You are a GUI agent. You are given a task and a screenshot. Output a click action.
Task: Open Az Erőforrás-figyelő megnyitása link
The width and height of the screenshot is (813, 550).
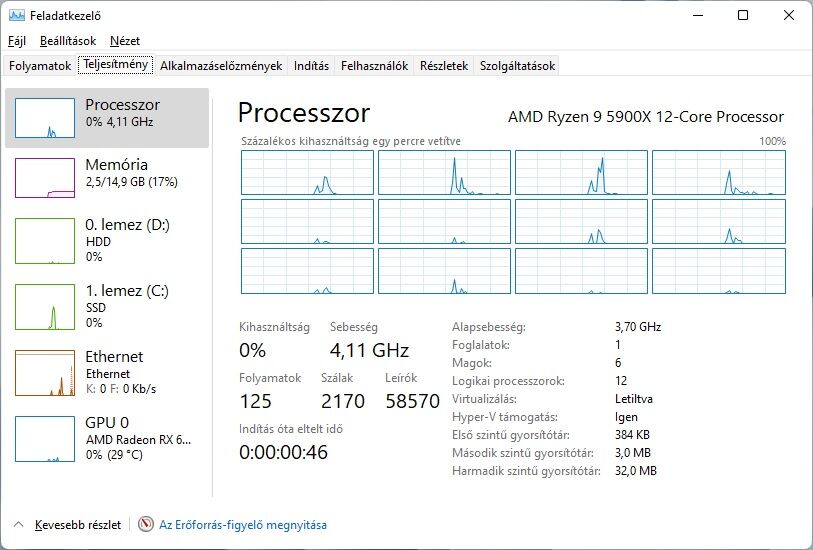[243, 525]
